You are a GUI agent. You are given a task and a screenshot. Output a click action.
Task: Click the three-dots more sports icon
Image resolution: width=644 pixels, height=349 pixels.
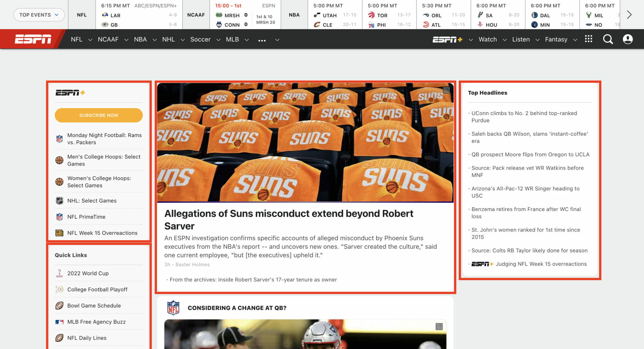(262, 40)
